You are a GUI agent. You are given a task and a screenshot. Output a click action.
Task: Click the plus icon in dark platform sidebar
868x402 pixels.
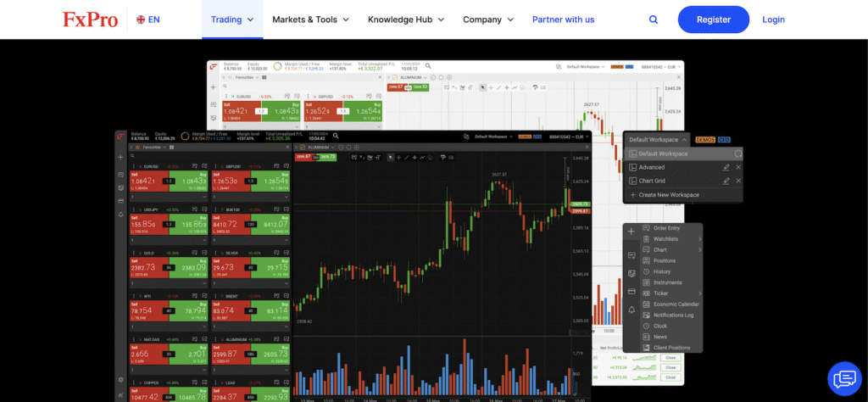pos(120,157)
